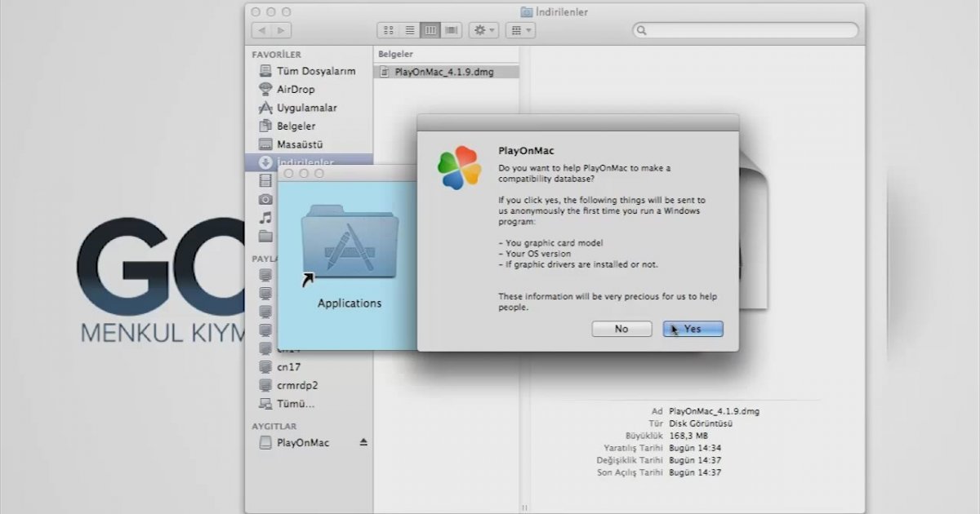Switch Finder to Cover Flow view
980x514 pixels.
[452, 30]
